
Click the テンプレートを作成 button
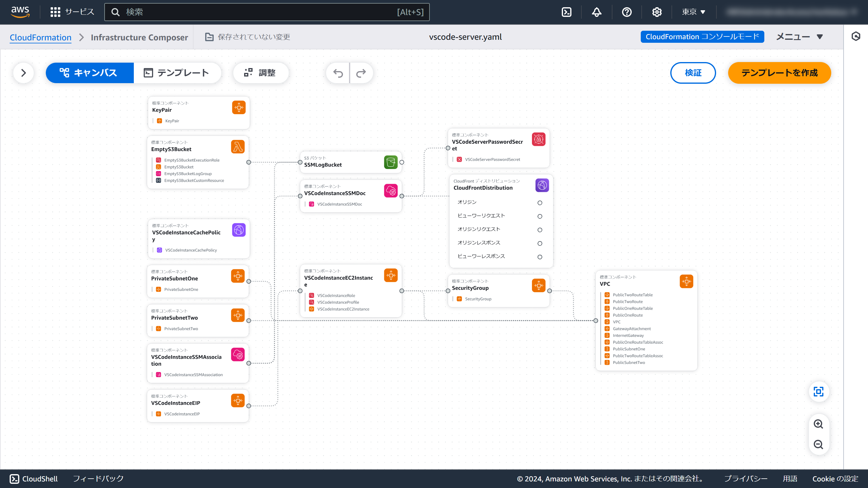pyautogui.click(x=779, y=73)
